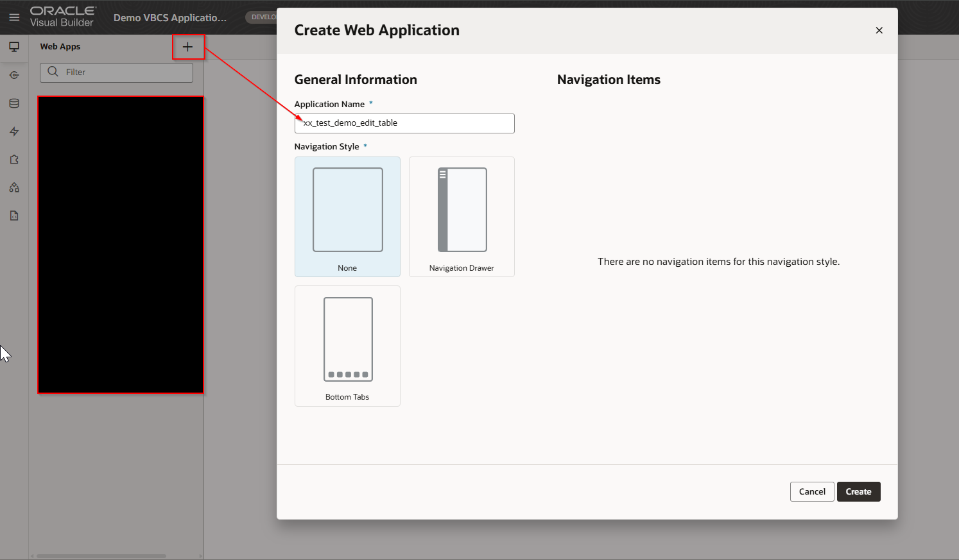Select the Web Apps monitor icon in sidebar

[x=14, y=47]
